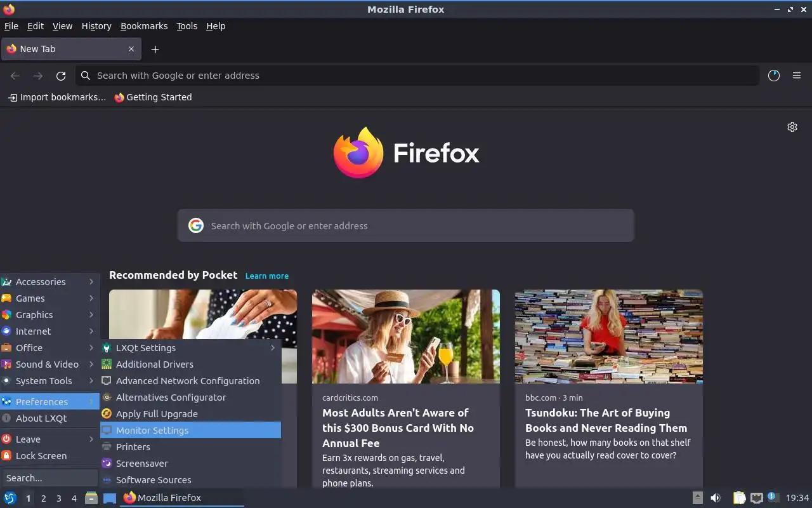812x508 pixels.
Task: Expand the Graphics category
Action: pyautogui.click(x=49, y=315)
